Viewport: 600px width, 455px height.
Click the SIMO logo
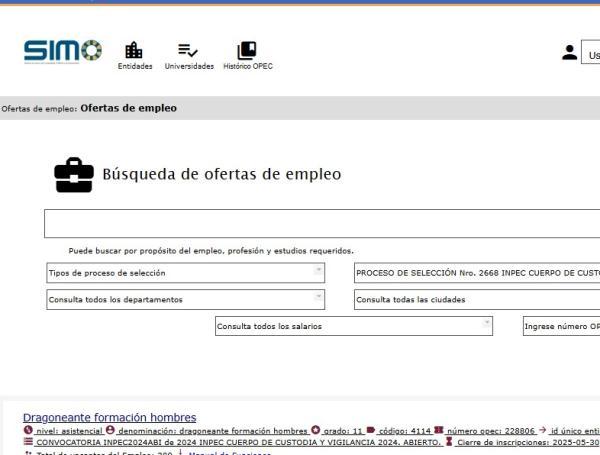(x=63, y=51)
